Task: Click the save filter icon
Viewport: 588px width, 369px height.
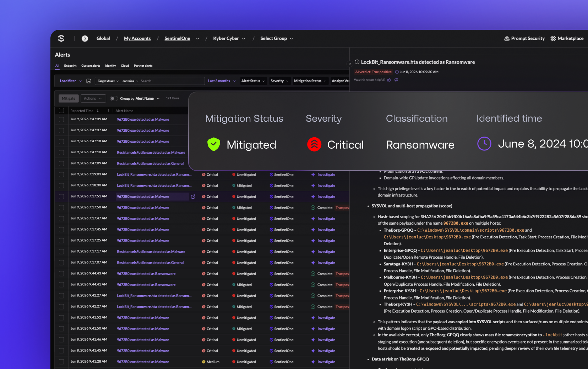Action: pos(89,81)
